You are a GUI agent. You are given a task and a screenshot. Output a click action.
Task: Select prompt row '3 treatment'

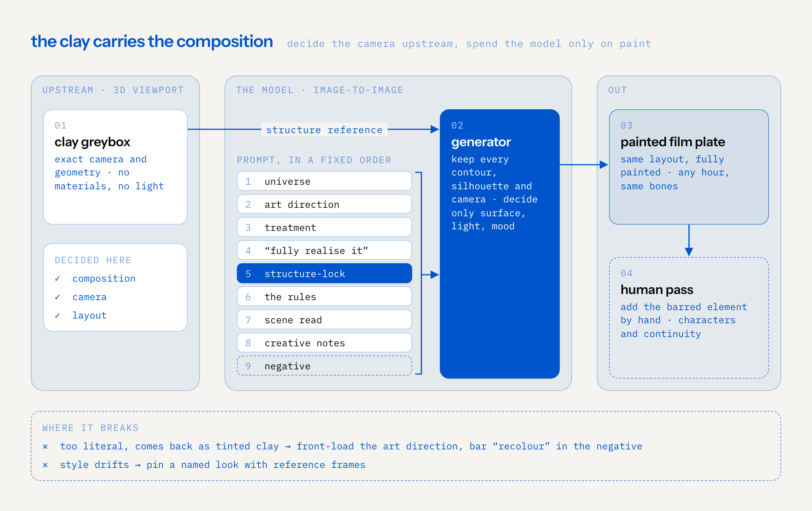pyautogui.click(x=324, y=227)
